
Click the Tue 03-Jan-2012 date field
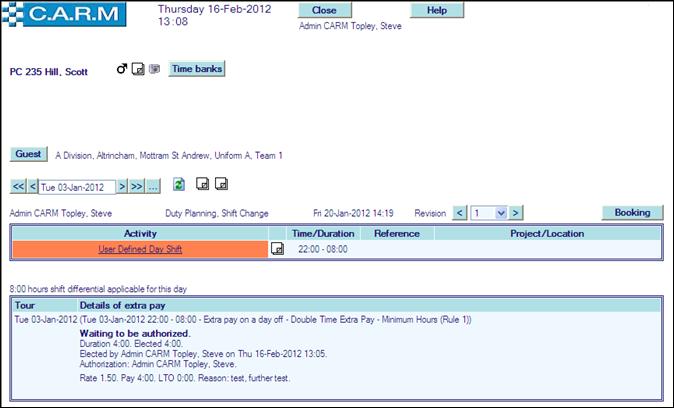coord(77,187)
